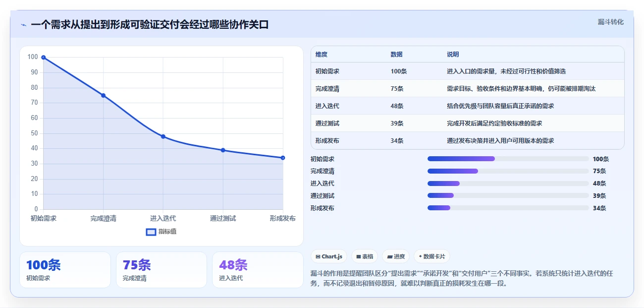
Task: Click the 漏斗转化 label in header
Action: (x=610, y=22)
